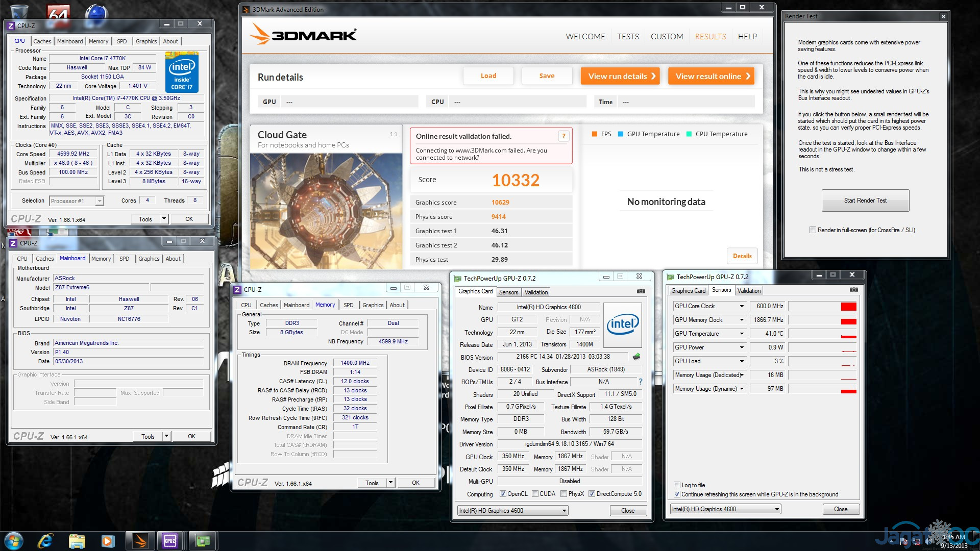This screenshot has height=551, width=980.
Task: Uncheck the OpenCL computing checkbox
Action: pyautogui.click(x=503, y=494)
